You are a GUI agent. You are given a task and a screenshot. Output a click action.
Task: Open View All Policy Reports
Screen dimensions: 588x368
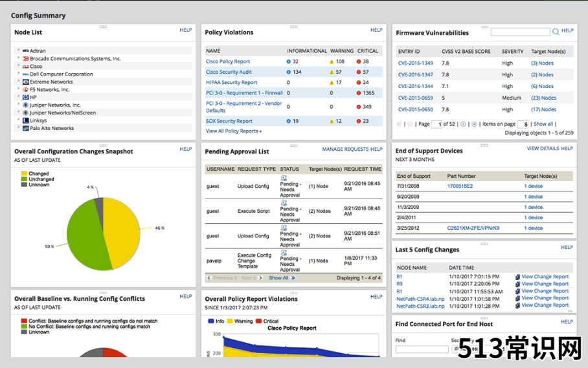coord(234,131)
